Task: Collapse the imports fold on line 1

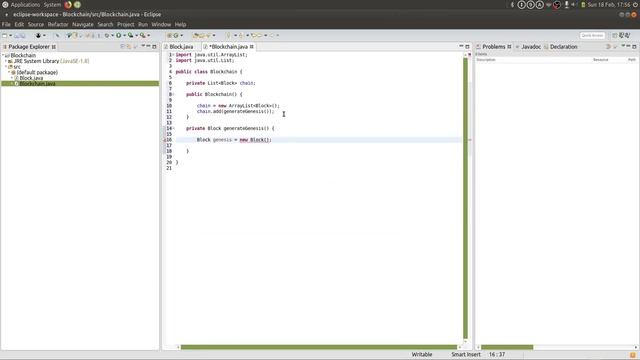Action: [173, 55]
